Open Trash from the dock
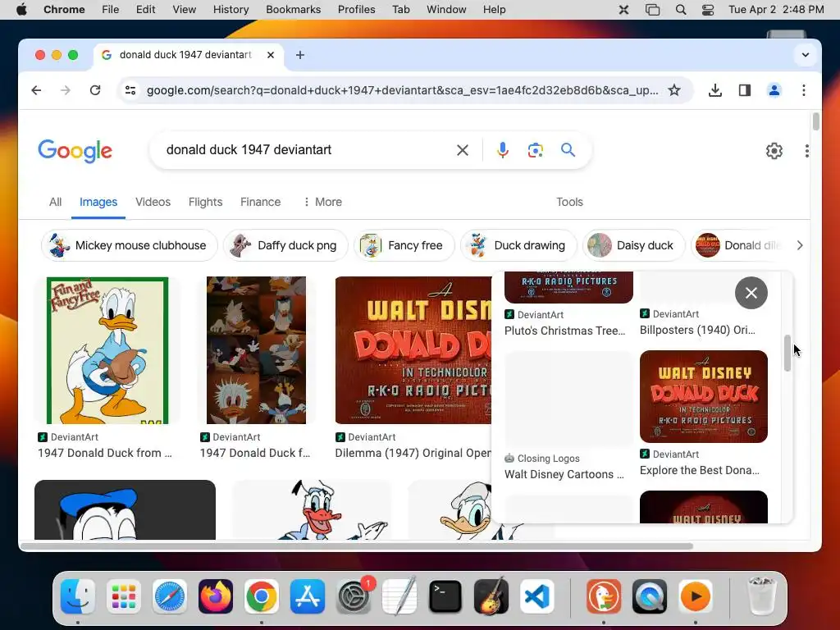The width and height of the screenshot is (840, 630). click(760, 596)
